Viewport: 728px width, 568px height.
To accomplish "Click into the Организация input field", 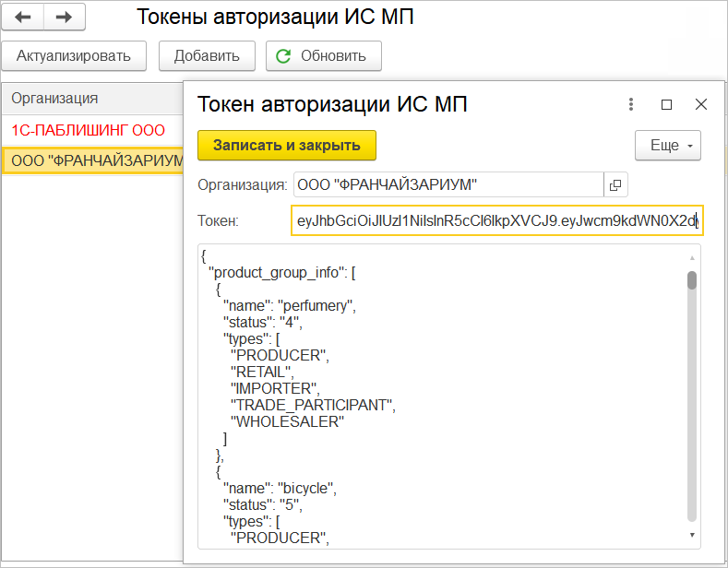I will pyautogui.click(x=448, y=184).
